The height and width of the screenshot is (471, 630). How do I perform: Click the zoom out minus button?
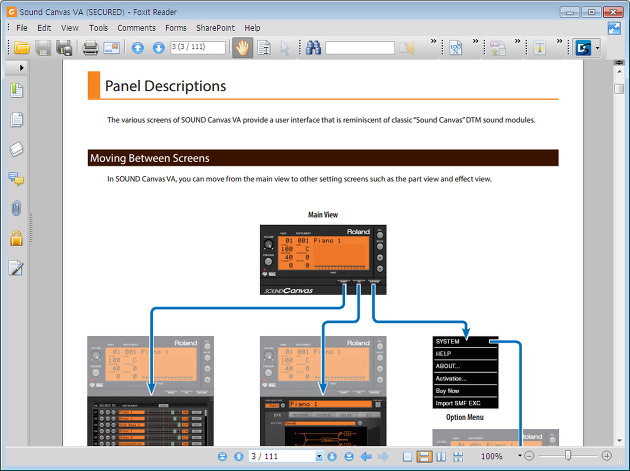pyautogui.click(x=530, y=456)
